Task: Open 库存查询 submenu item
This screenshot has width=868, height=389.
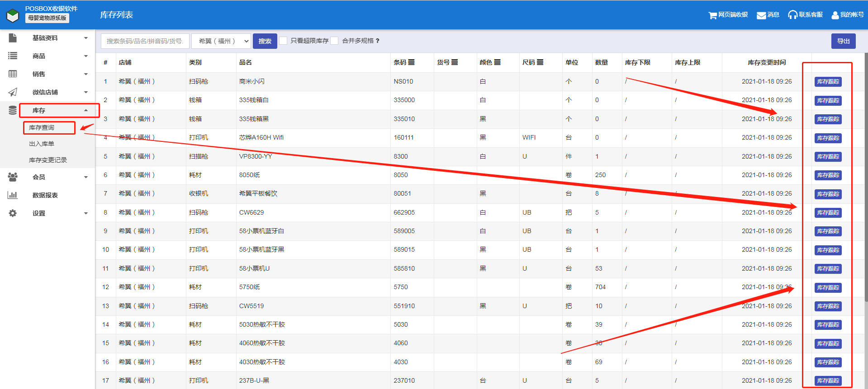Action: [42, 128]
